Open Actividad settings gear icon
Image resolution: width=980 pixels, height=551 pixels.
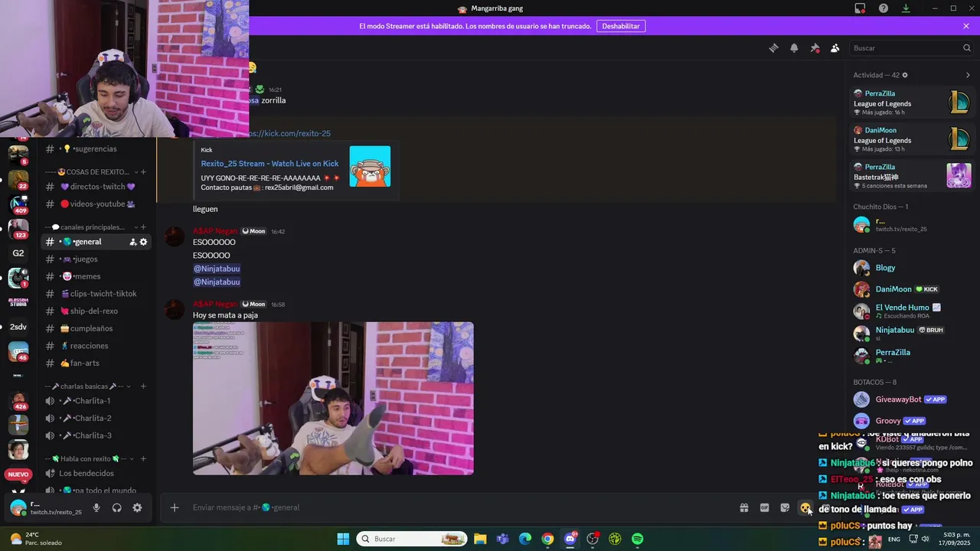905,75
